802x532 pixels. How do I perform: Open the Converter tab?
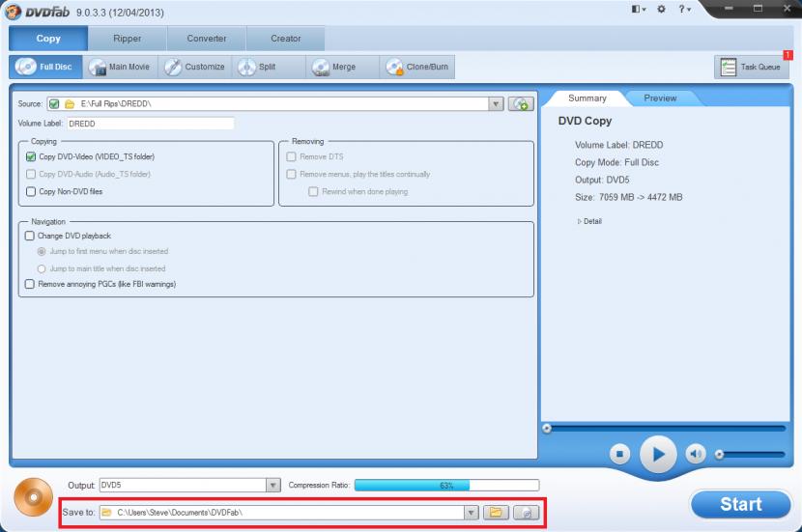pos(206,39)
